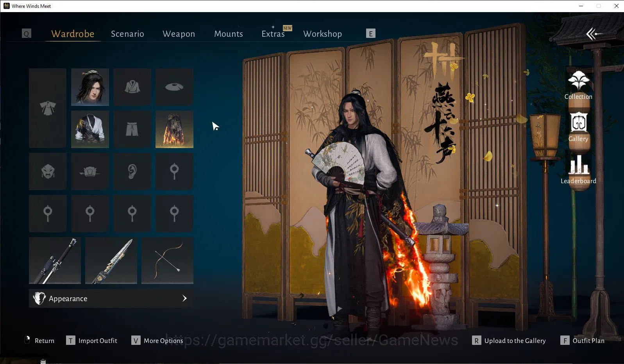The image size is (624, 364).
Task: Select the tall full-outfit robe slot
Action: (48, 108)
